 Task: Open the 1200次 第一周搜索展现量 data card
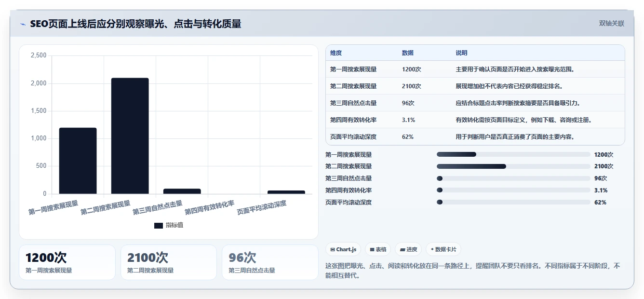pyautogui.click(x=67, y=262)
